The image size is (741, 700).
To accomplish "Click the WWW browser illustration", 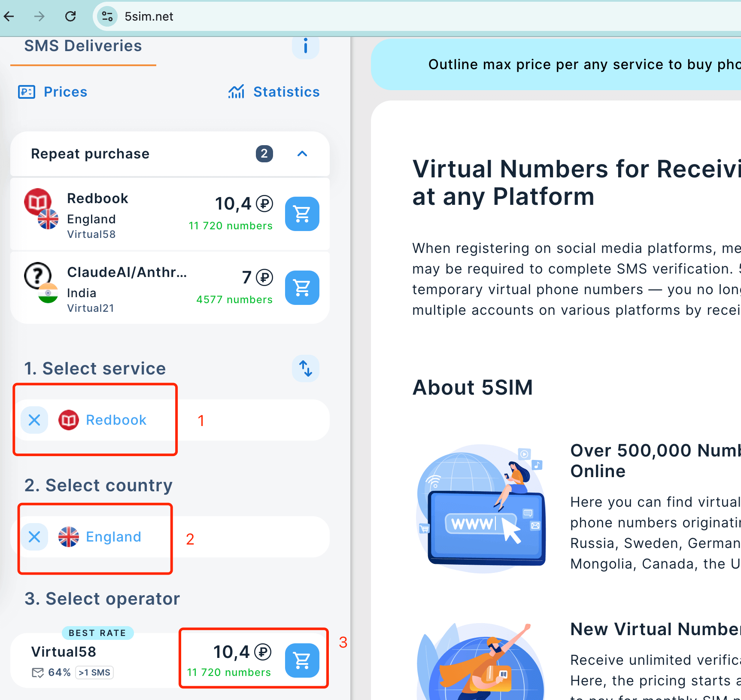I will 481,508.
